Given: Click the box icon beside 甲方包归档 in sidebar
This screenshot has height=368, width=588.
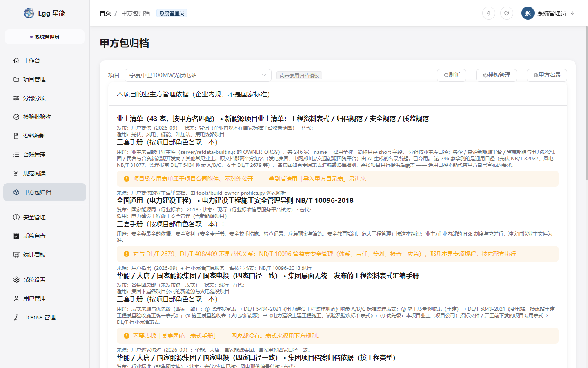Looking at the screenshot, I should point(16,192).
